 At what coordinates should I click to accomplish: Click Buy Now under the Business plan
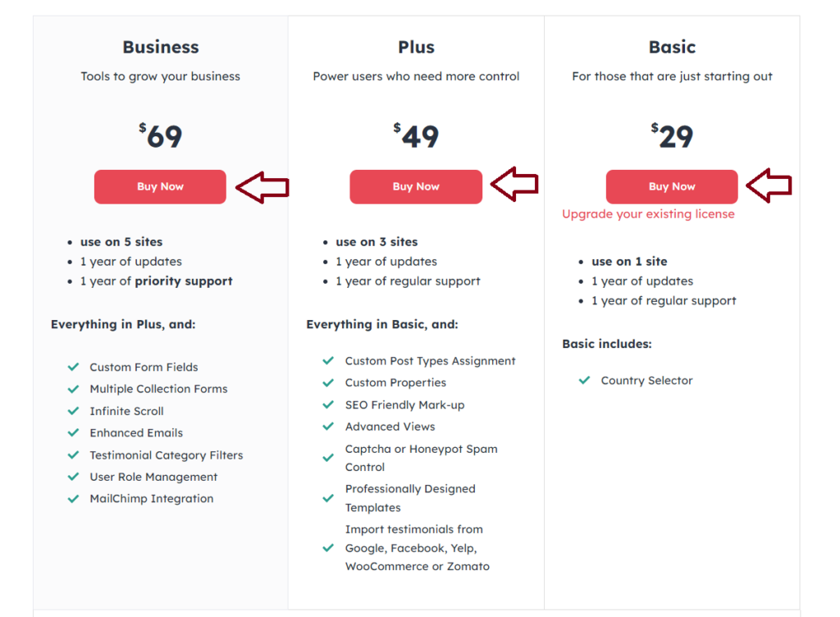coord(160,186)
